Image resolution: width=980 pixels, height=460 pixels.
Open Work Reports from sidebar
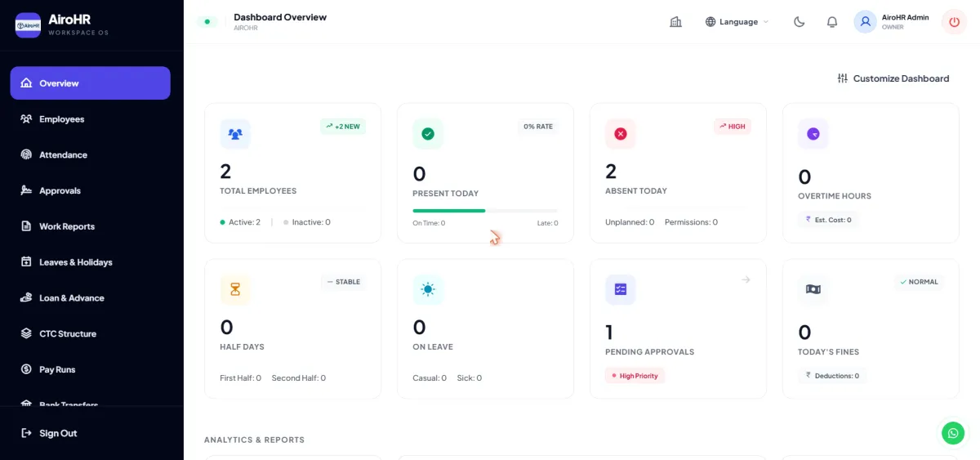click(x=90, y=226)
